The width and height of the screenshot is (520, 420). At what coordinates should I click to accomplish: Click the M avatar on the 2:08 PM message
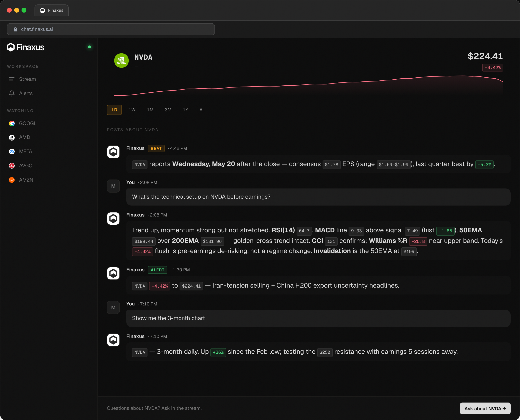pos(113,186)
